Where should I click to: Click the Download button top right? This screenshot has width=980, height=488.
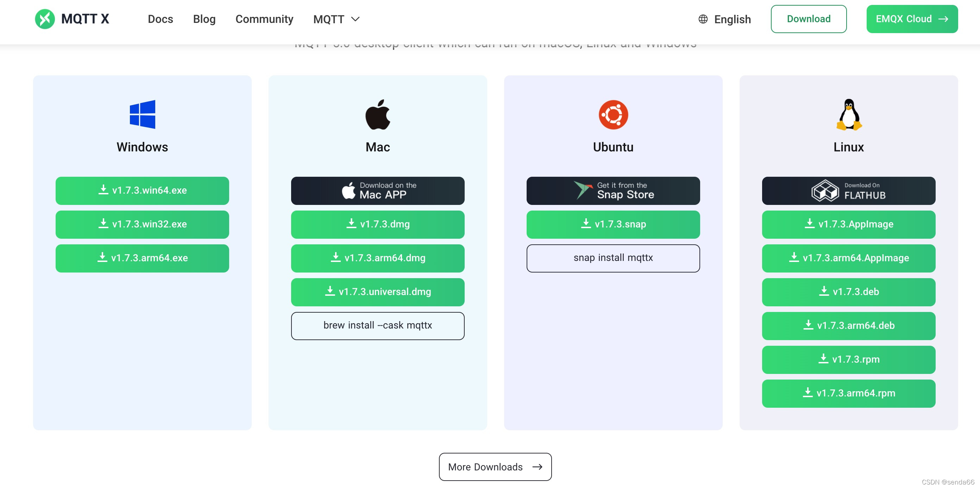pos(809,19)
